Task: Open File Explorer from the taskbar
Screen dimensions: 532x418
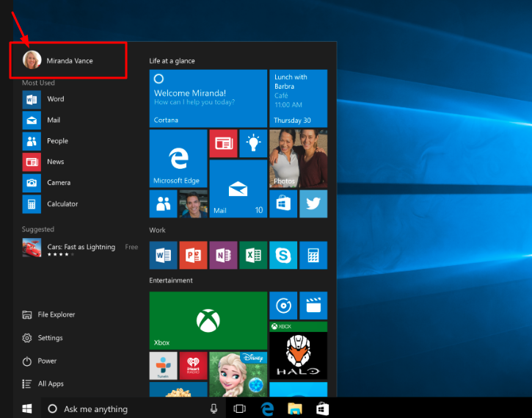Action: [295, 408]
